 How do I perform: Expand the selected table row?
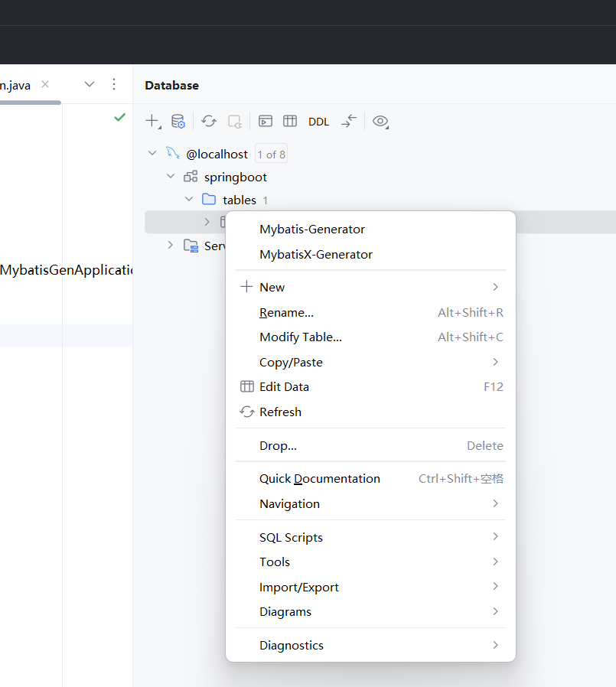[207, 222]
